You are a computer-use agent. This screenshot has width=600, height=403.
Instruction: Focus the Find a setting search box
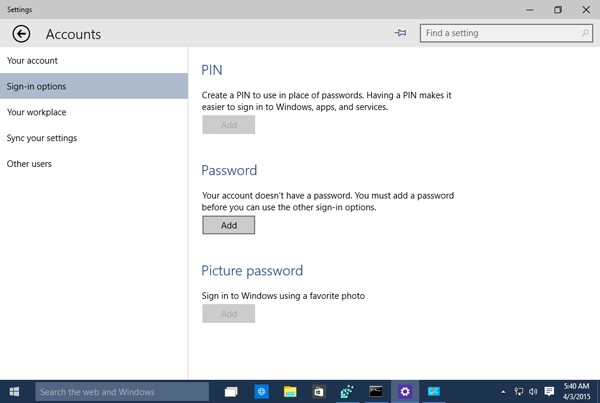point(506,33)
